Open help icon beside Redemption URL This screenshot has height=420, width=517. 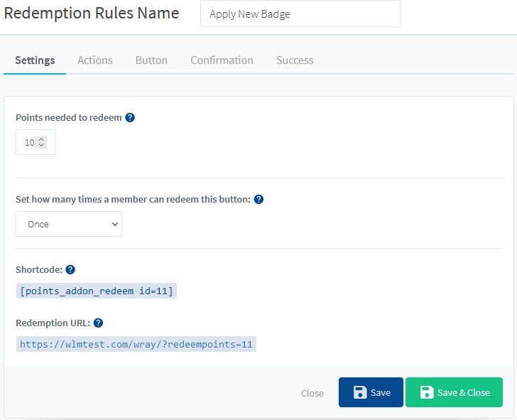(98, 323)
